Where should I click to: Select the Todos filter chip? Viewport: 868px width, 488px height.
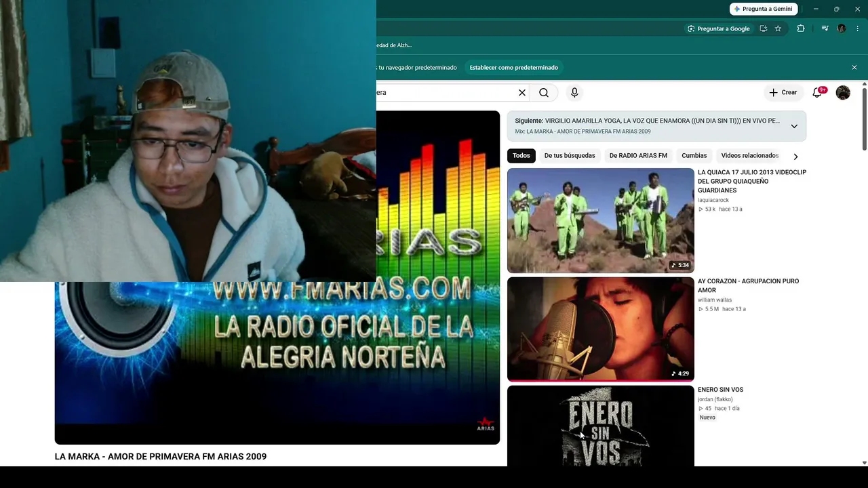[x=521, y=156]
